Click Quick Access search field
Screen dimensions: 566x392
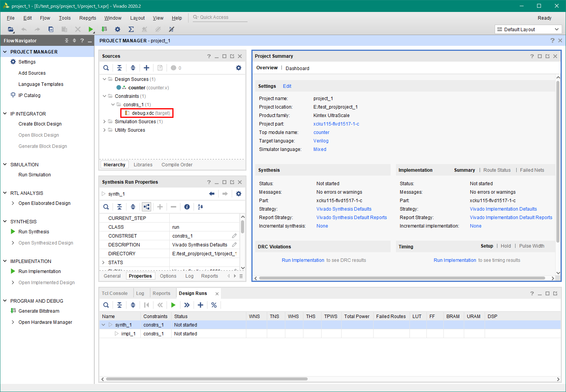coord(220,17)
